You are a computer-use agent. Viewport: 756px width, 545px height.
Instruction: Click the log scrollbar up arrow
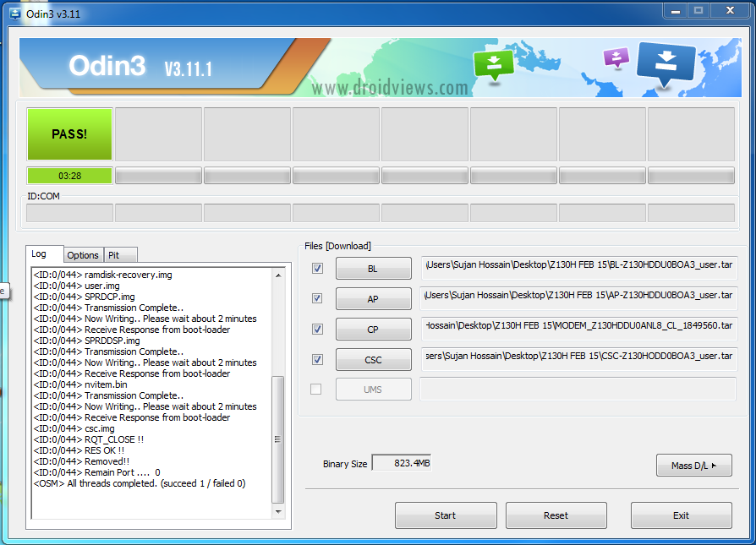(x=278, y=275)
